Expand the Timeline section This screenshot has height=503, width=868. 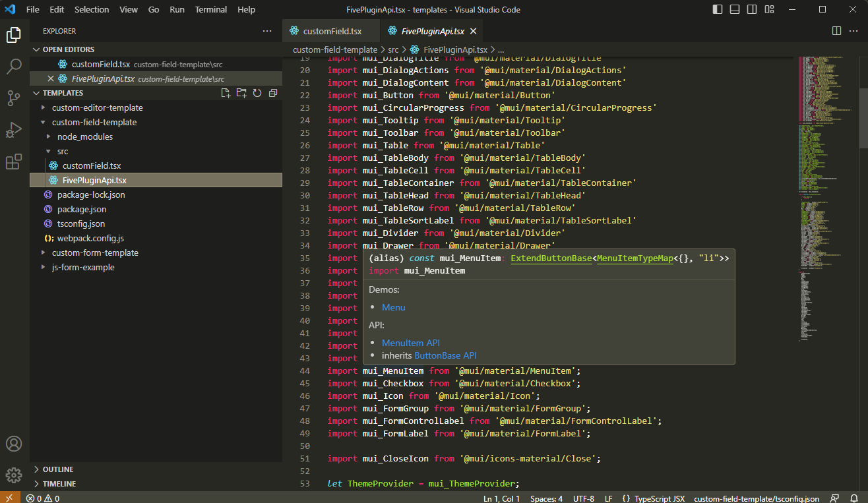[x=156, y=484]
